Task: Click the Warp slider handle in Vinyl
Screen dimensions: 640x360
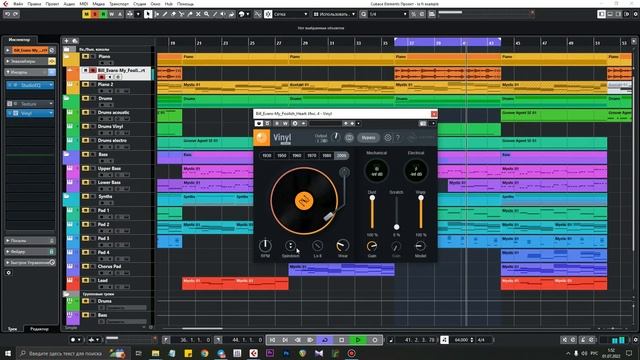Action: coord(421,198)
